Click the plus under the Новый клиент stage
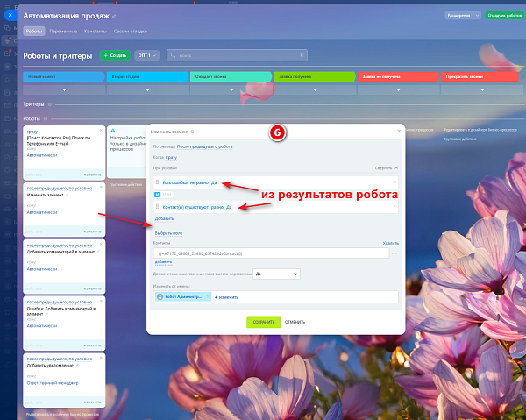 [64, 90]
